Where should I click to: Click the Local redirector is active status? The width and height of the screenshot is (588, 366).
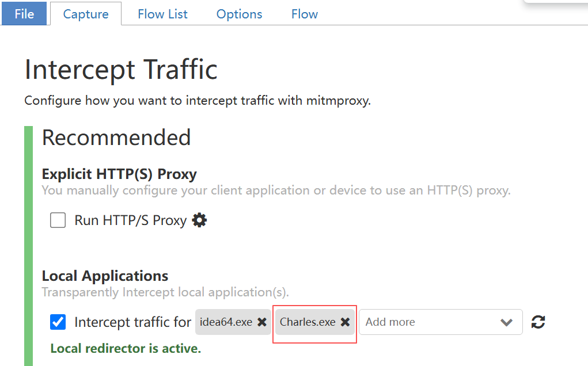click(126, 348)
